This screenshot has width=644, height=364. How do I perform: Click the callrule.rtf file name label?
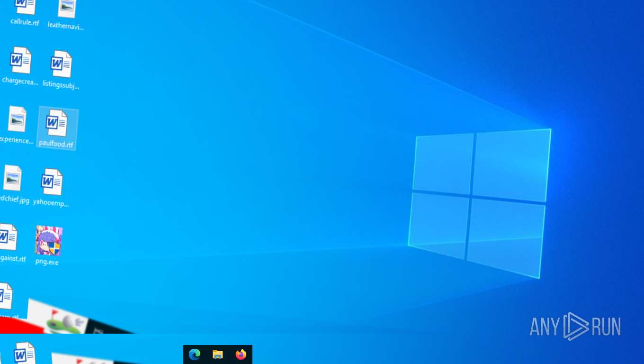[25, 22]
